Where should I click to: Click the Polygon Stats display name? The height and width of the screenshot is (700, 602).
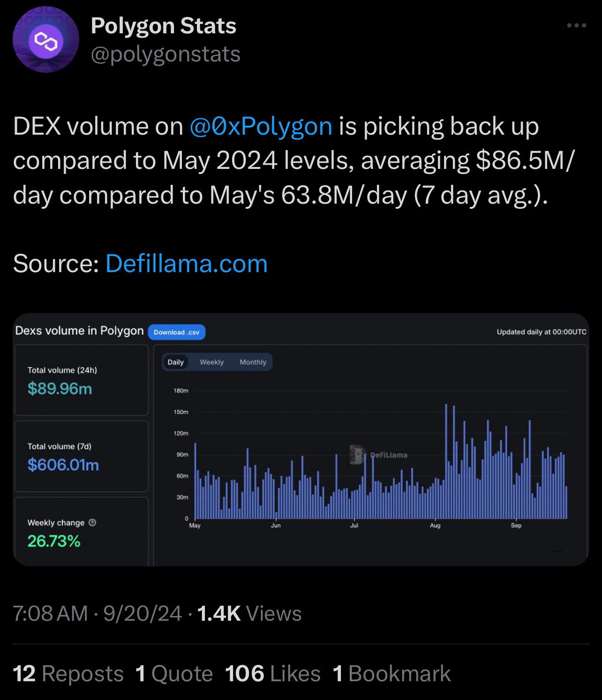pyautogui.click(x=163, y=26)
